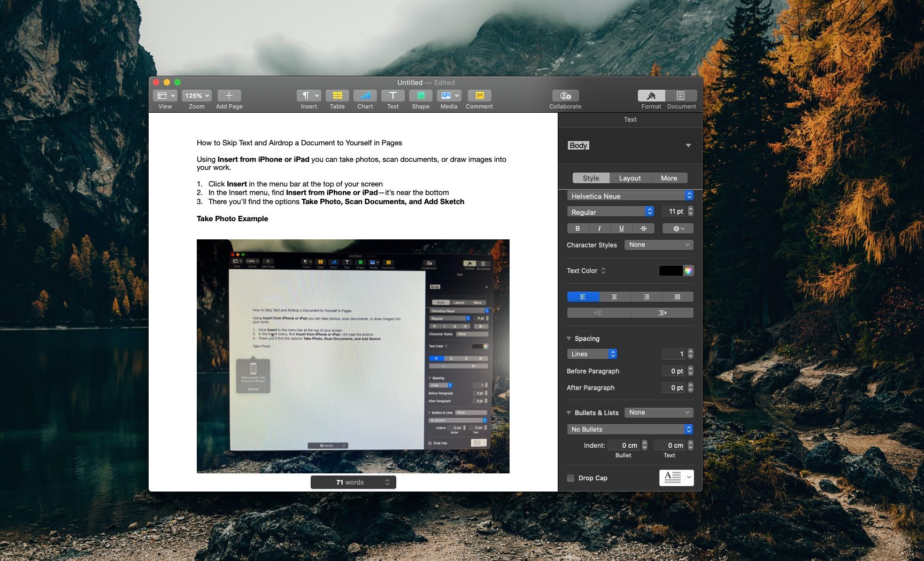Adjust the line spacing stepper
924x561 pixels.
pos(690,354)
